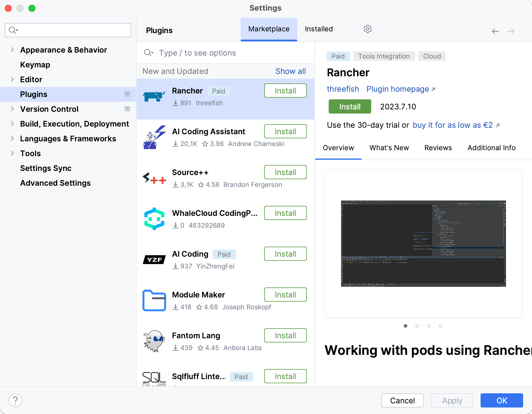Click the Source++ plugin icon

click(x=154, y=178)
